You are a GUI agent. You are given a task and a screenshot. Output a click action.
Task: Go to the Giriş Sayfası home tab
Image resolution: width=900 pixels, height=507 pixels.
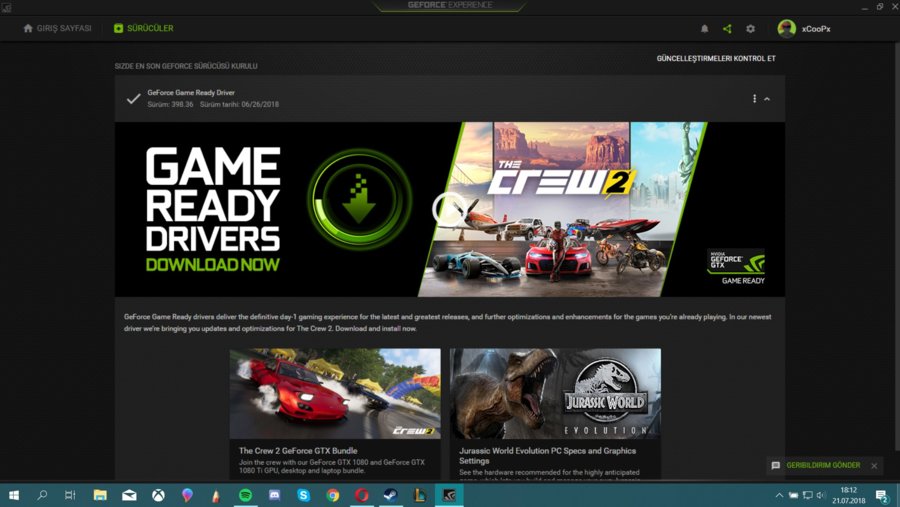click(57, 28)
